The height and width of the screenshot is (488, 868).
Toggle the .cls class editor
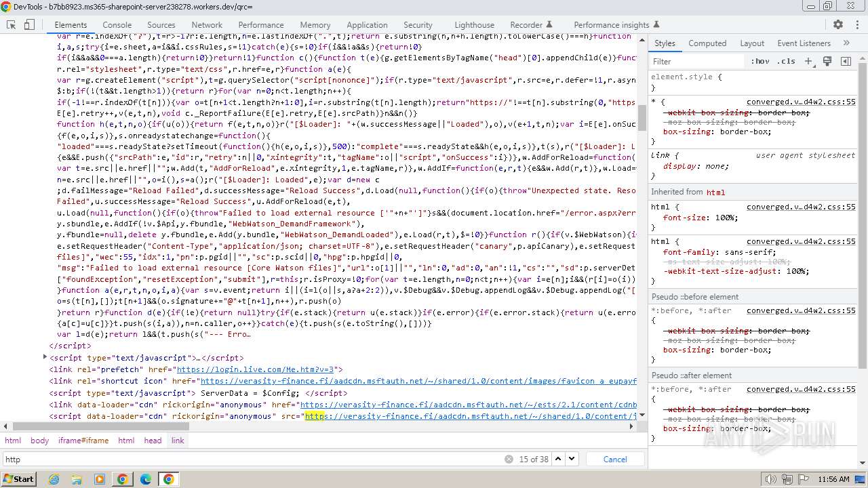coord(786,61)
